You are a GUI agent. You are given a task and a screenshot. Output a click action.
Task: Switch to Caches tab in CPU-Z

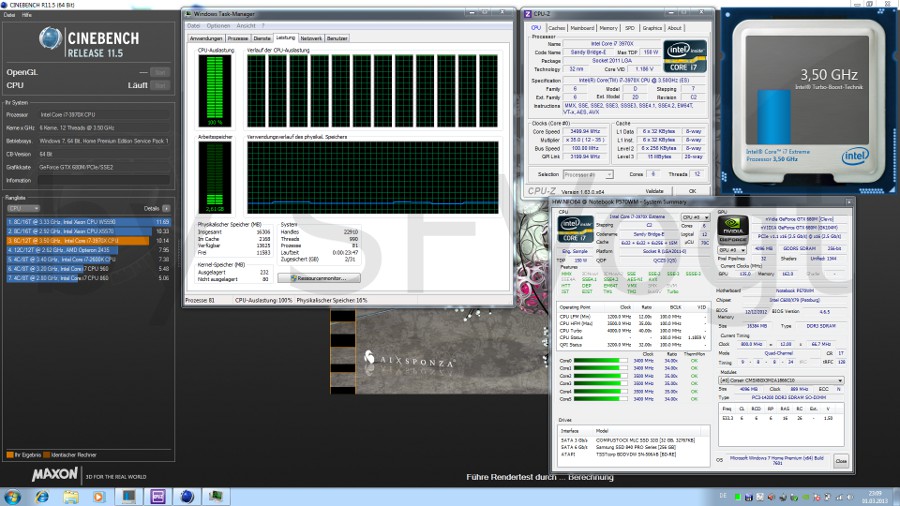[556, 28]
